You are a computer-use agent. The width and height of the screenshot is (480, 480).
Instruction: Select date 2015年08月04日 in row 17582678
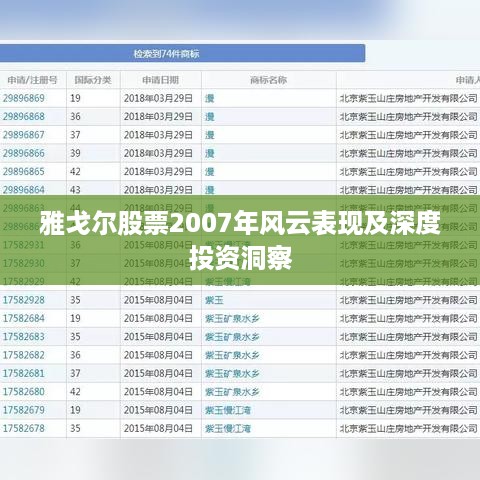tap(158, 428)
